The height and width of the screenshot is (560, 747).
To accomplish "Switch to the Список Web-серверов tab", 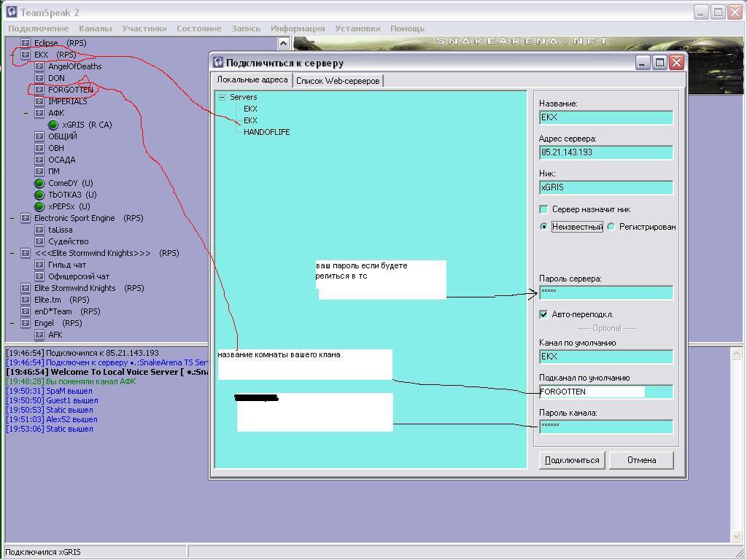I will point(338,81).
